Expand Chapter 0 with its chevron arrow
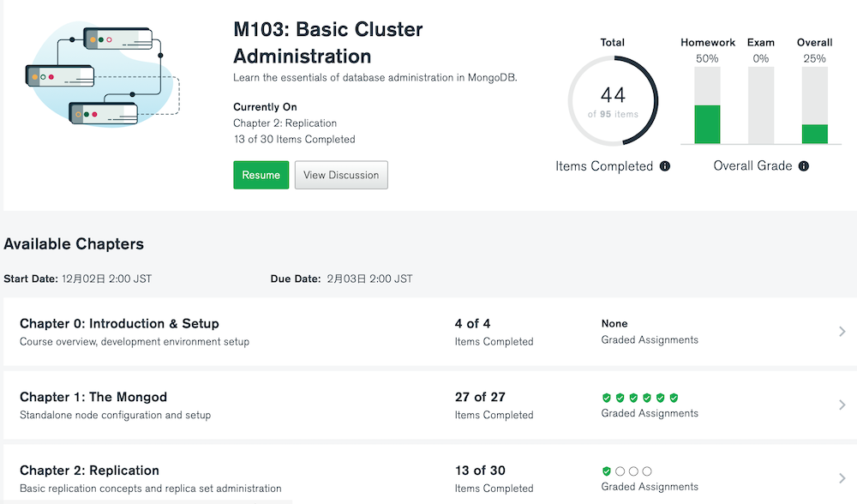The height and width of the screenshot is (504, 857). (842, 331)
